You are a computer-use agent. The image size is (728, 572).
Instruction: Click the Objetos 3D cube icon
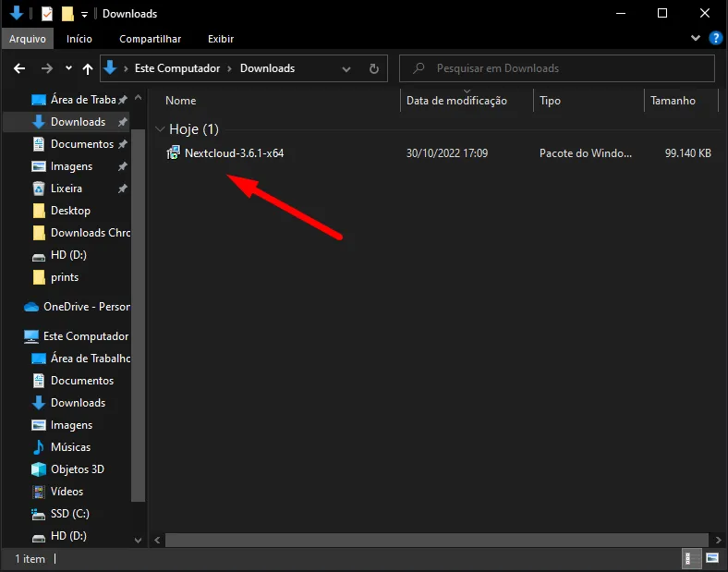point(39,469)
